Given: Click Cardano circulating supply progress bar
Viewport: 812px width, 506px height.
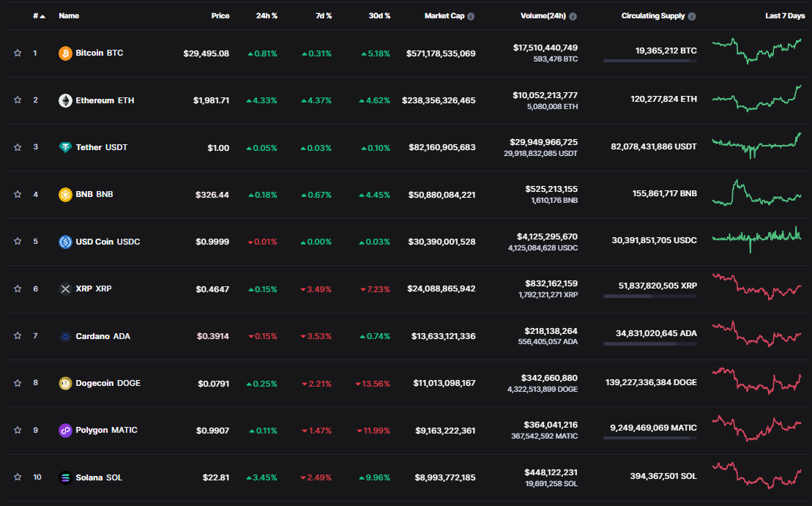Looking at the screenshot, I should point(650,344).
